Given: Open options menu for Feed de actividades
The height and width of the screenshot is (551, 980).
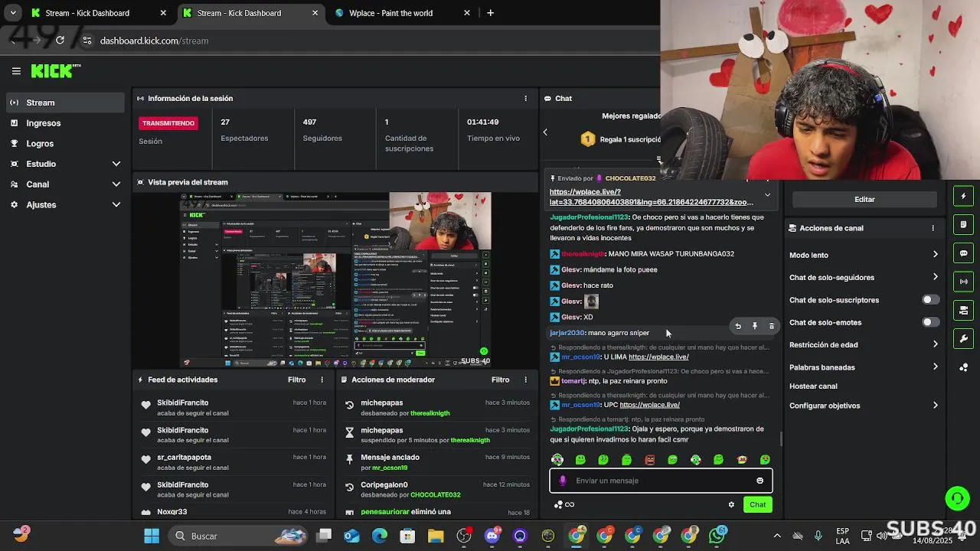Looking at the screenshot, I should [x=322, y=380].
